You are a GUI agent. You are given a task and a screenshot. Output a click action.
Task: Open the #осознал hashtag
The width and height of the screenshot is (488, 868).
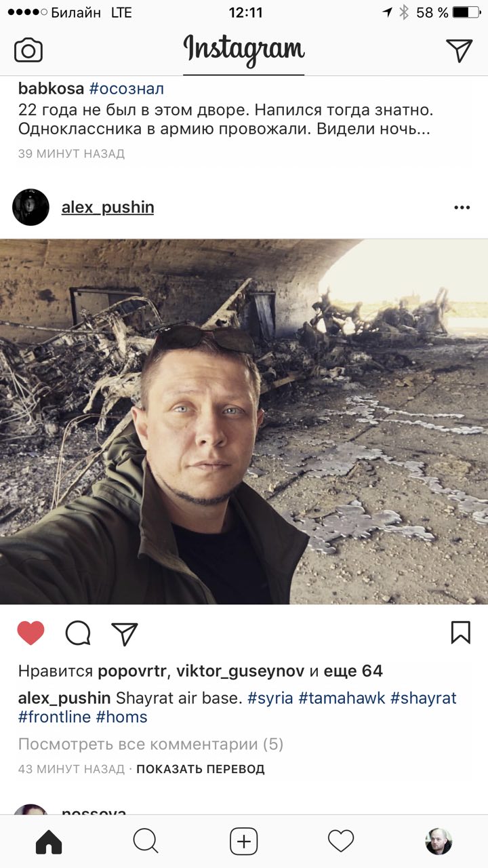pos(127,89)
